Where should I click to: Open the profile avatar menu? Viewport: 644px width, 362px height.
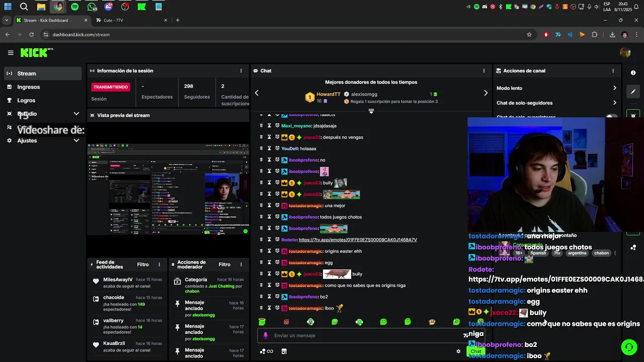[x=625, y=53]
